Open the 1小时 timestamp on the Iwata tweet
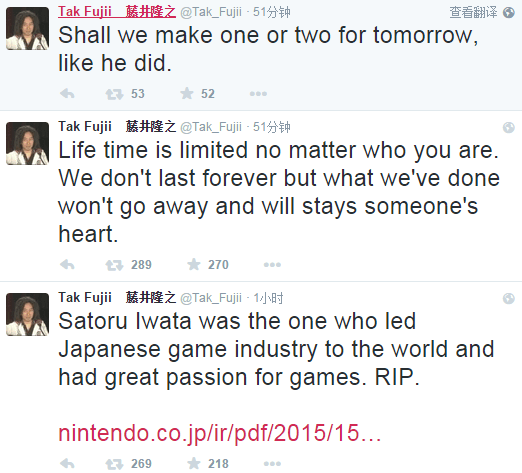 pos(268,298)
